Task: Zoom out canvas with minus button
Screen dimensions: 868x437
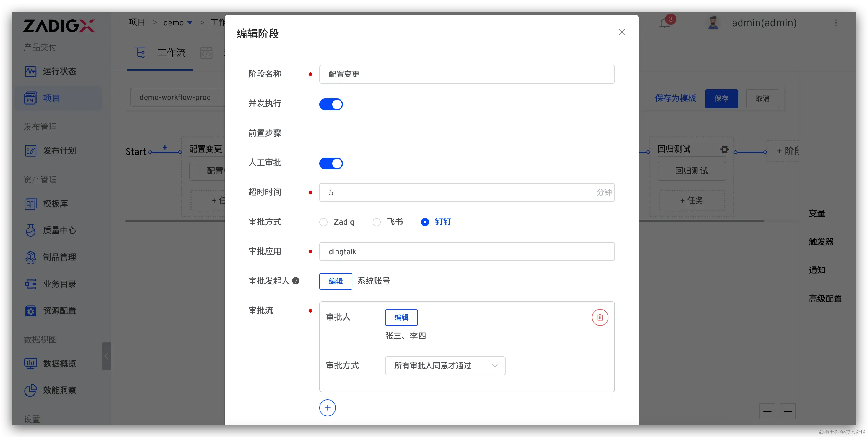Action: 767,411
